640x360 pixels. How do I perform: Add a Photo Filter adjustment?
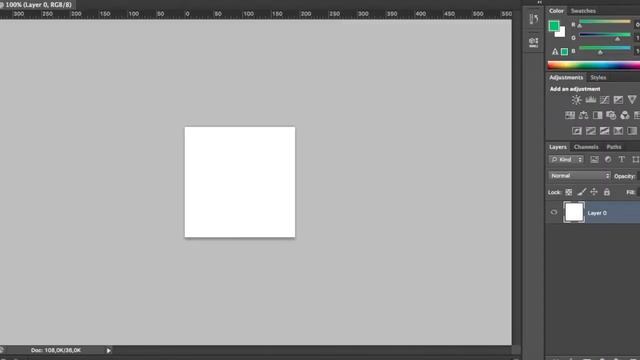611,116
